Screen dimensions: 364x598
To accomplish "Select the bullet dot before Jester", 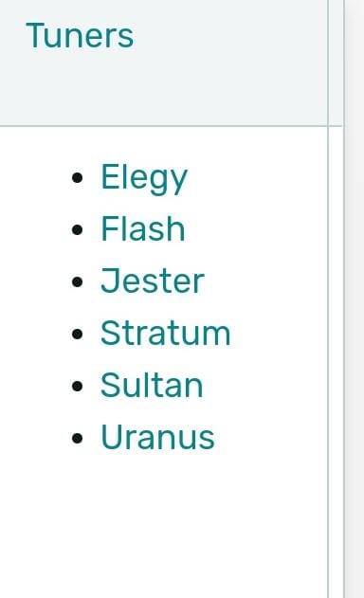I will click(x=77, y=281).
